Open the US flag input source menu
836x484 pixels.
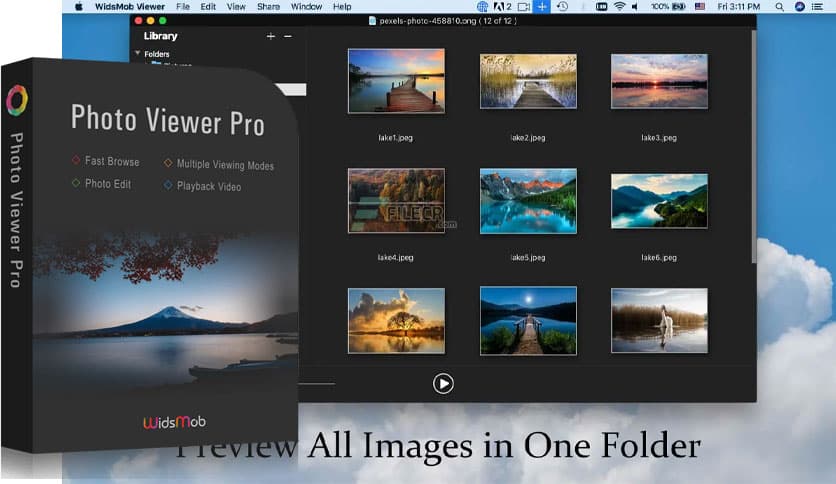(x=700, y=6)
